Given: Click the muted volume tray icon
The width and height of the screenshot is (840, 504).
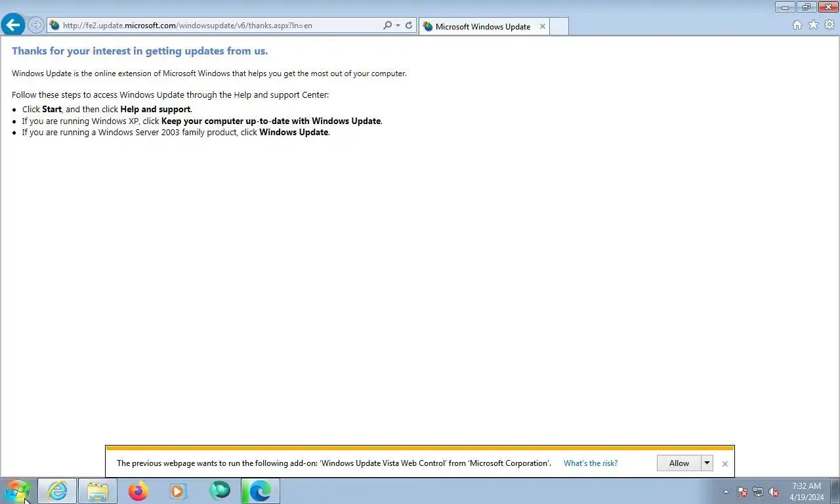Looking at the screenshot, I should [x=774, y=492].
